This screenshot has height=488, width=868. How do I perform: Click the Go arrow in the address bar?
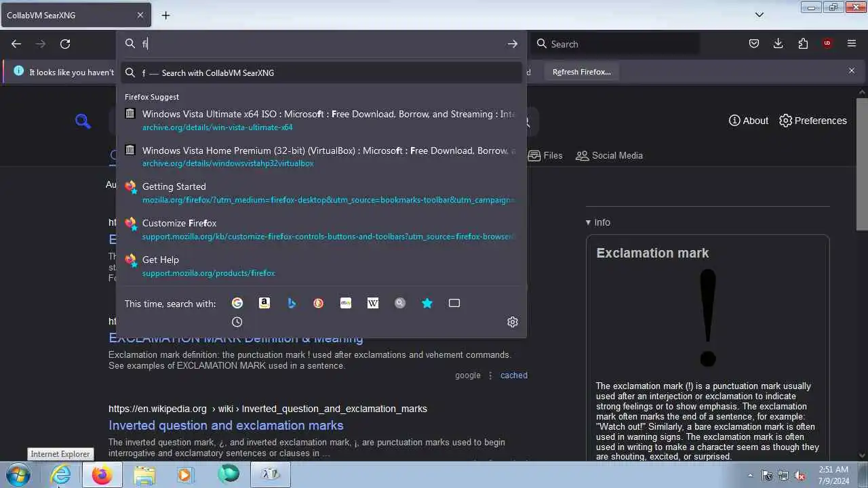point(513,43)
